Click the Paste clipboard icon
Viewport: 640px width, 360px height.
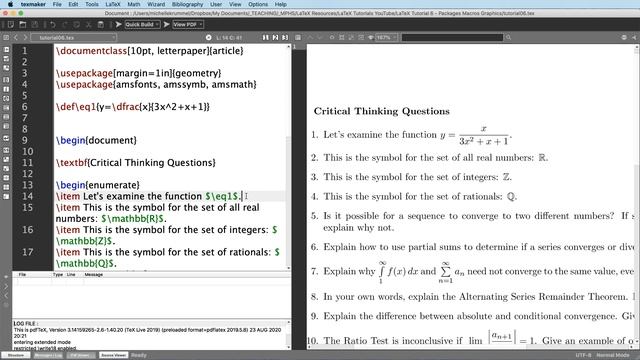pyautogui.click(x=100, y=24)
